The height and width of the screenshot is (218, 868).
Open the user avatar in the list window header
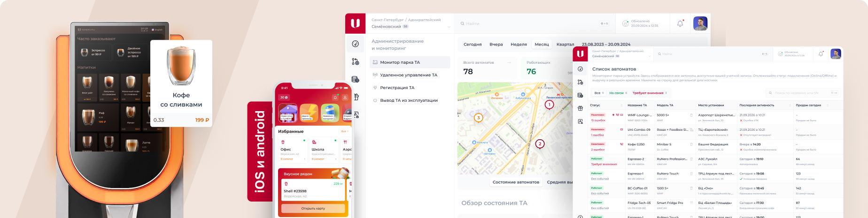coord(836,54)
